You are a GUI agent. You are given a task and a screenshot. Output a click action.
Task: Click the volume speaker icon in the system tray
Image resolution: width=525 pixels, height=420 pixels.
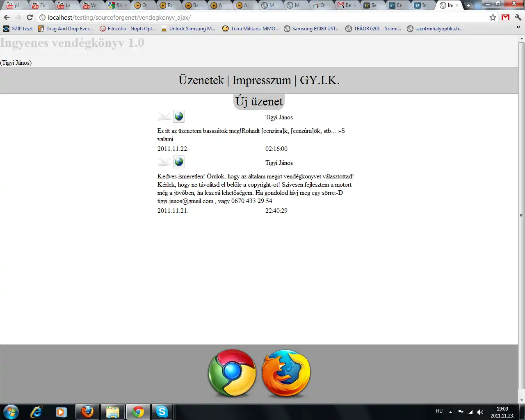click(x=480, y=412)
